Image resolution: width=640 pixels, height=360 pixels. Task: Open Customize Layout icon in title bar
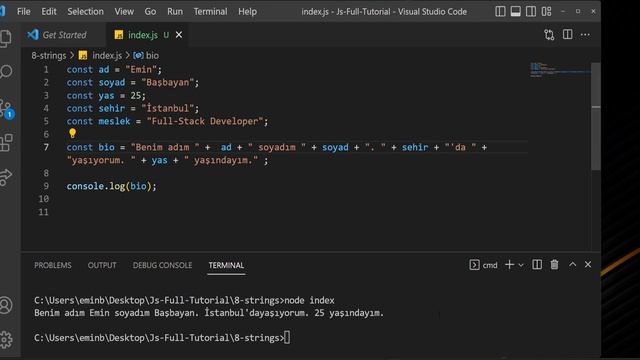(547, 11)
